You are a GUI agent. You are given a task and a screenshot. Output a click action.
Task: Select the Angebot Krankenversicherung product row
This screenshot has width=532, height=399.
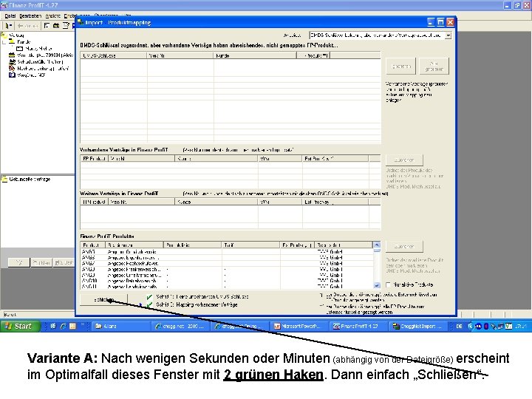click(x=227, y=270)
